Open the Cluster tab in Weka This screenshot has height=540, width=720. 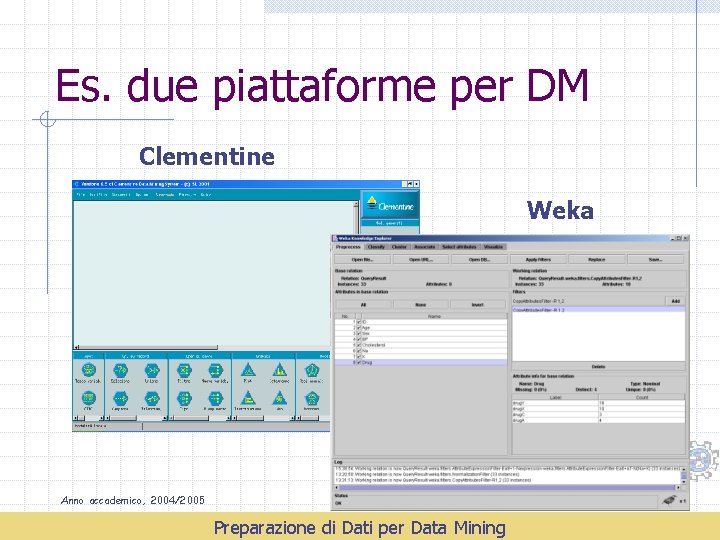point(399,247)
